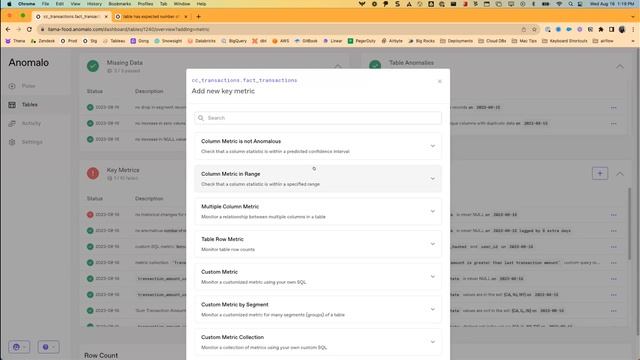Click the green Missing Data status icon
Viewport: 640px width, 360px height.
point(93,66)
